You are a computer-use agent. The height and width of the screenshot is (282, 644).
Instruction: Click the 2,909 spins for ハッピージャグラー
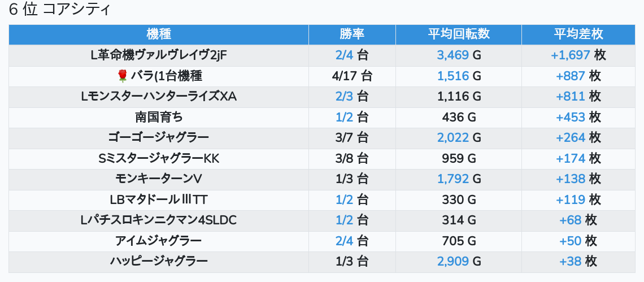[x=453, y=261]
